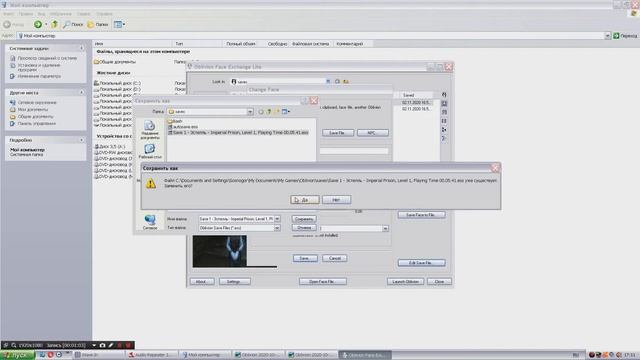Expand the Тип файла combo box

277,228
